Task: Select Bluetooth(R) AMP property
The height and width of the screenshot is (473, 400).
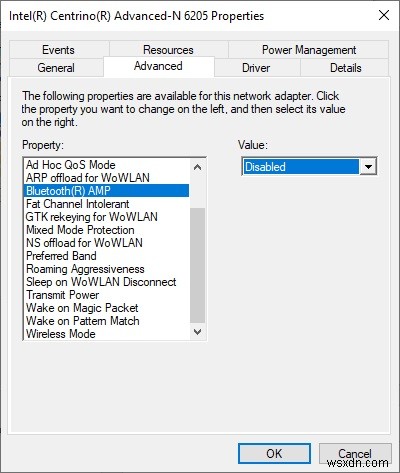Action: click(x=107, y=191)
